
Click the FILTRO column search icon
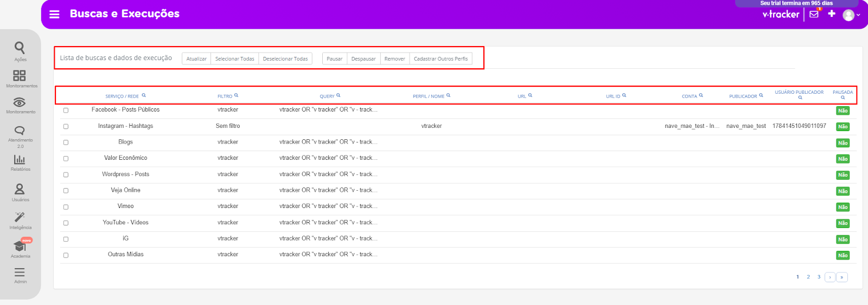click(236, 95)
